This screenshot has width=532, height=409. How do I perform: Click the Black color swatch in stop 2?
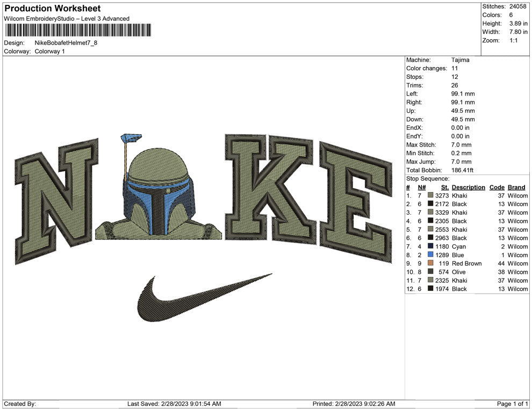[430, 203]
